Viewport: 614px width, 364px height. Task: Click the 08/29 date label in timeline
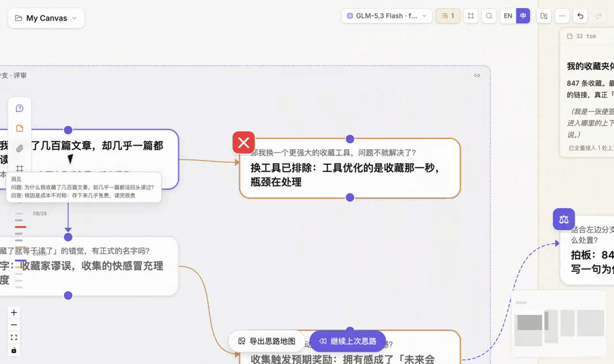40,214
